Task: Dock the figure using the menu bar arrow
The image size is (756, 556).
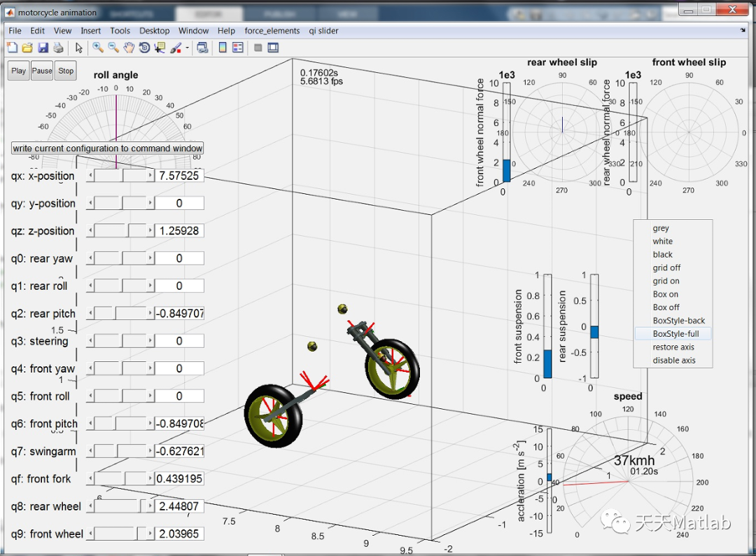Action: click(x=743, y=30)
